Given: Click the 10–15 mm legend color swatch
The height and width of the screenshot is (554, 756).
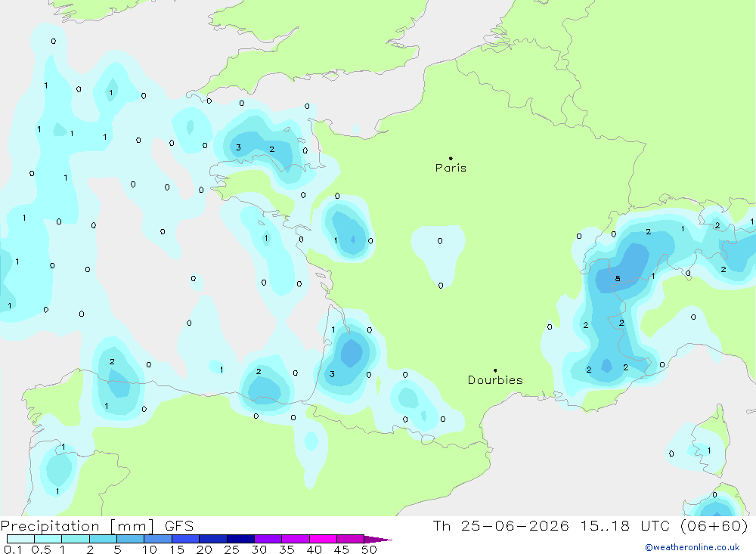Looking at the screenshot, I should (158, 539).
